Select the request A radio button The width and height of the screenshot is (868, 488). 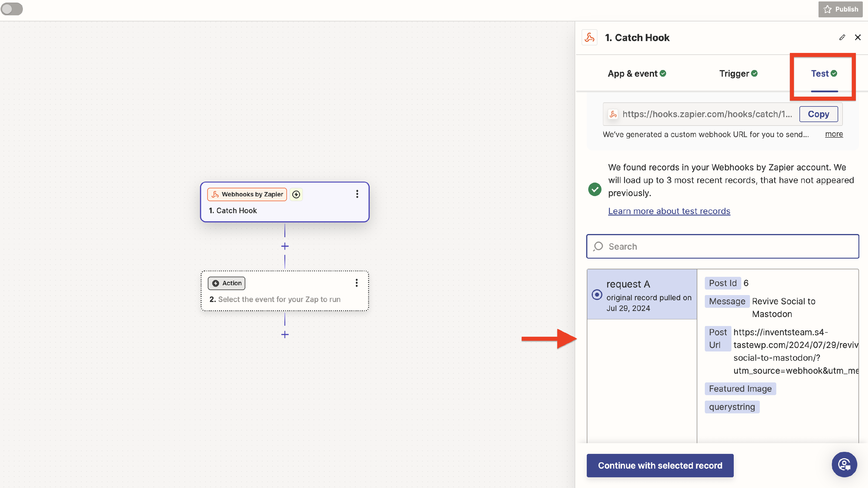[x=597, y=295]
